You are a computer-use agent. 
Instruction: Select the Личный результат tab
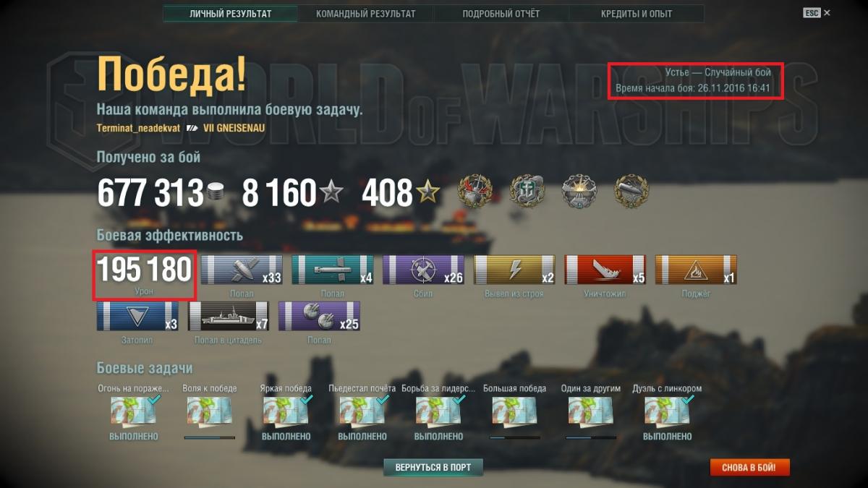coord(230,14)
